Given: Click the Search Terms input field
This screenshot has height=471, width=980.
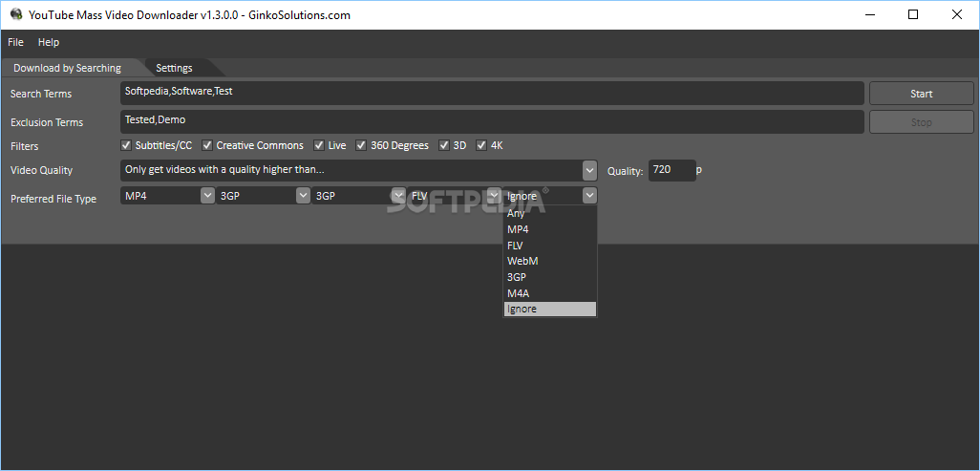Looking at the screenshot, I should (492, 94).
